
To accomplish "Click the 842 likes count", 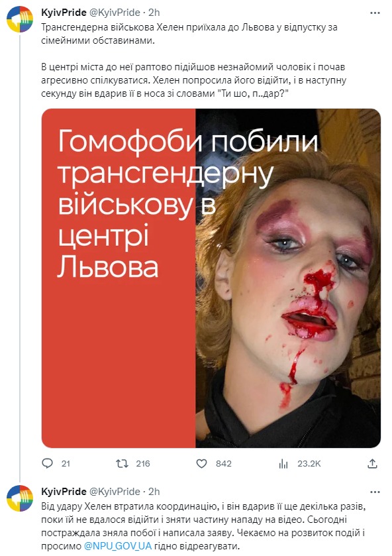I will coord(224,463).
